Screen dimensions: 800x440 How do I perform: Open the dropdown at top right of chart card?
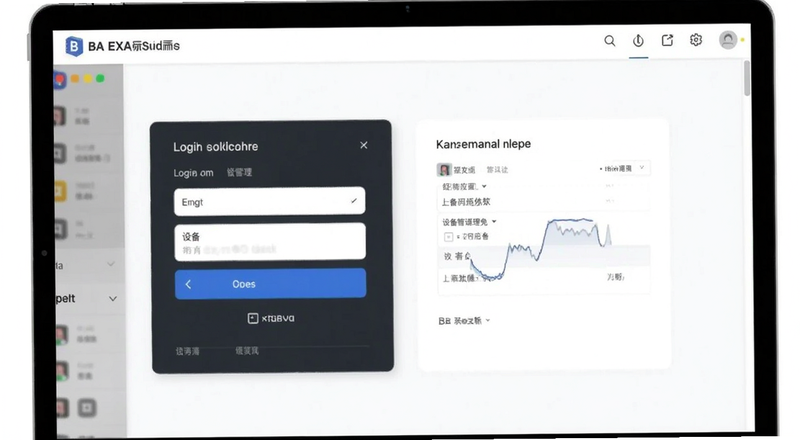pyautogui.click(x=624, y=168)
